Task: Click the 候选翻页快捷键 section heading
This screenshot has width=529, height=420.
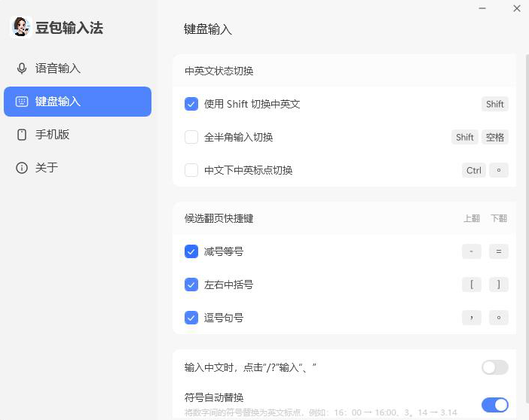Action: pos(219,218)
